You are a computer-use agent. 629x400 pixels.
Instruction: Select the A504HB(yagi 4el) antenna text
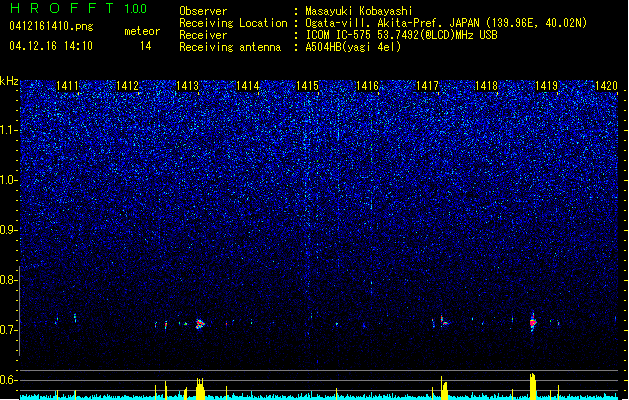[353, 47]
